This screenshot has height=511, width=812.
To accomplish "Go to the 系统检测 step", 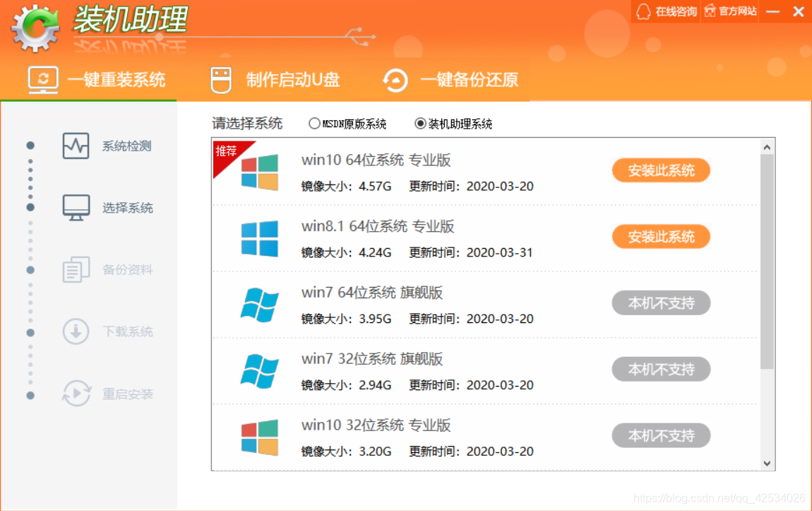I will click(107, 146).
